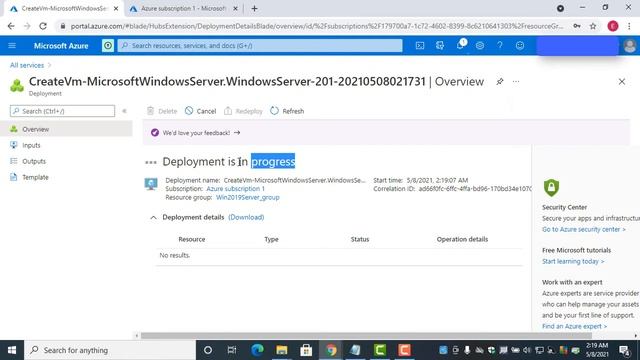Go back in the browser
Screen dimensions: 640x360
click(x=11, y=26)
